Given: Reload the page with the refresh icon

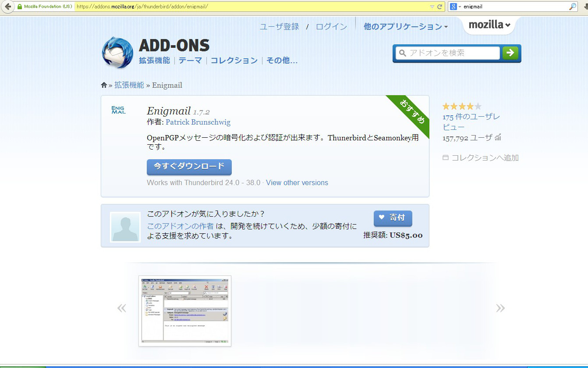Looking at the screenshot, I should pyautogui.click(x=439, y=7).
